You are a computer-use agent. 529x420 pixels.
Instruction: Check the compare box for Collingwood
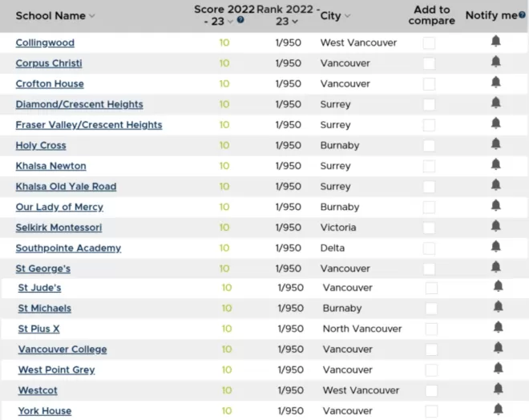[x=429, y=43]
